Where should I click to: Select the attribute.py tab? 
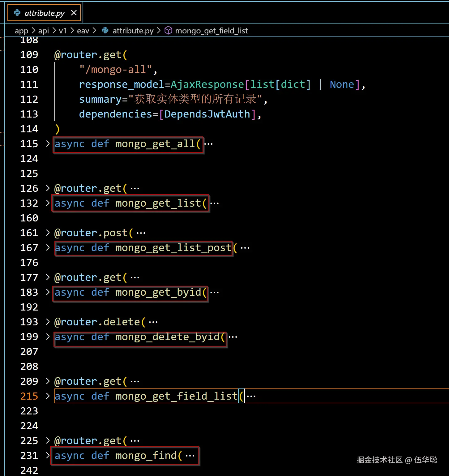[44, 13]
